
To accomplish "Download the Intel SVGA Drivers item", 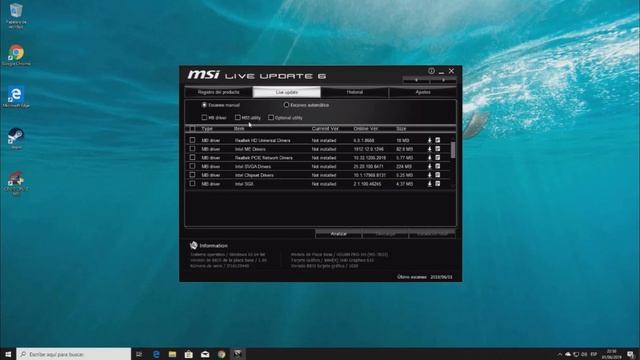I will [x=429, y=167].
